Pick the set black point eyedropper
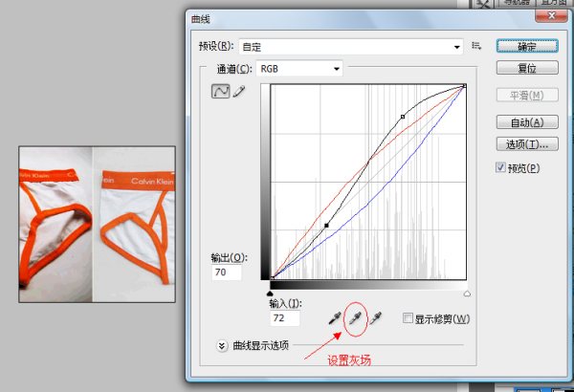The image size is (574, 392). [x=335, y=318]
